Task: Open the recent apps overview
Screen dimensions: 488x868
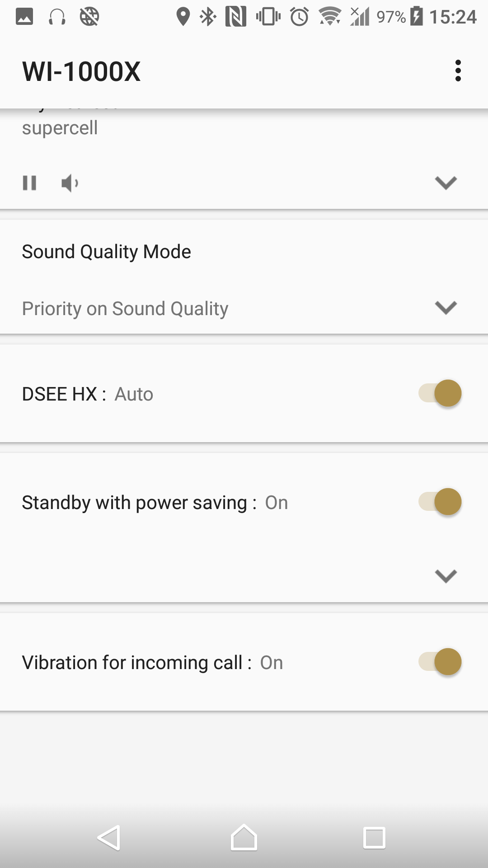Action: coord(374,838)
